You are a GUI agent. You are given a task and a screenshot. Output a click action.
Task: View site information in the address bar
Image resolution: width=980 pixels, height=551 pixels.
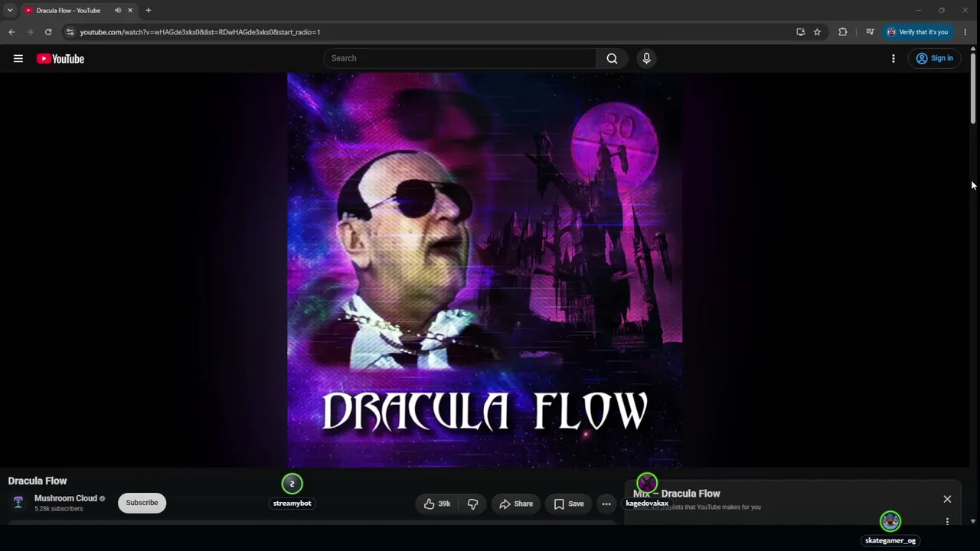[70, 32]
